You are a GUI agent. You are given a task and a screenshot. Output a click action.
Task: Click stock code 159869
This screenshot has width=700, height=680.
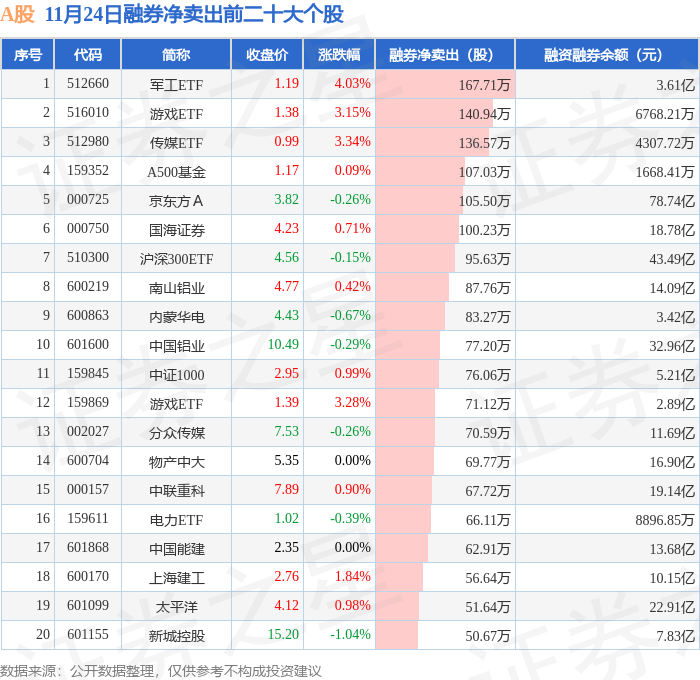[x=88, y=403]
